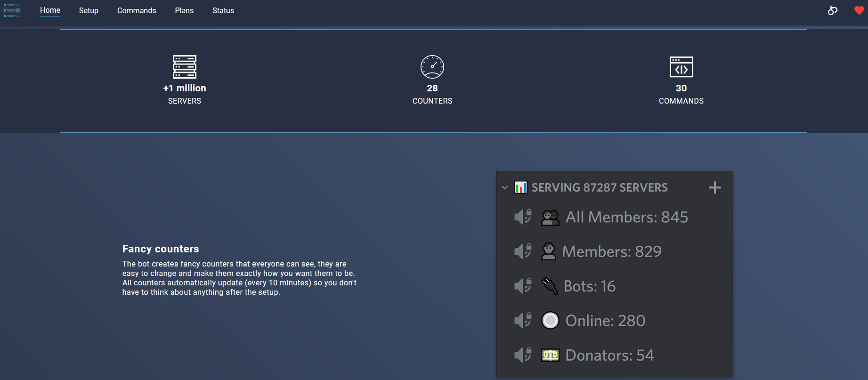Click the red heart donate icon
The height and width of the screenshot is (380, 868).
pos(859,10)
